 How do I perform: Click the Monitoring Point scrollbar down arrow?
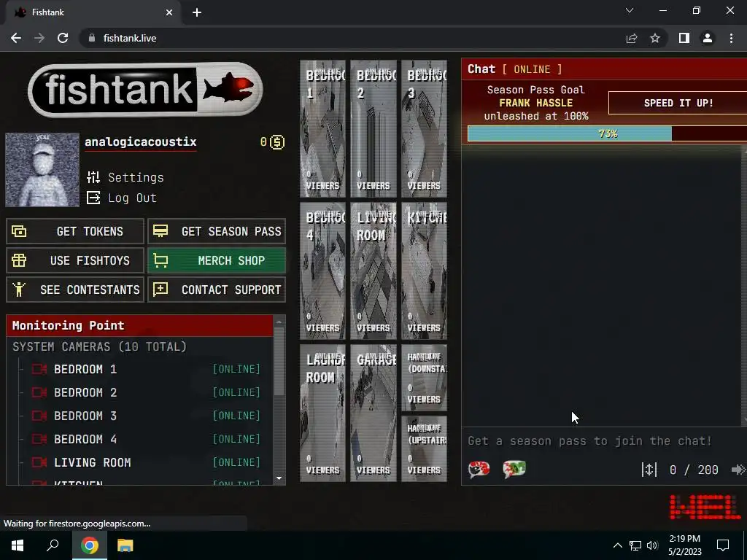(x=279, y=478)
